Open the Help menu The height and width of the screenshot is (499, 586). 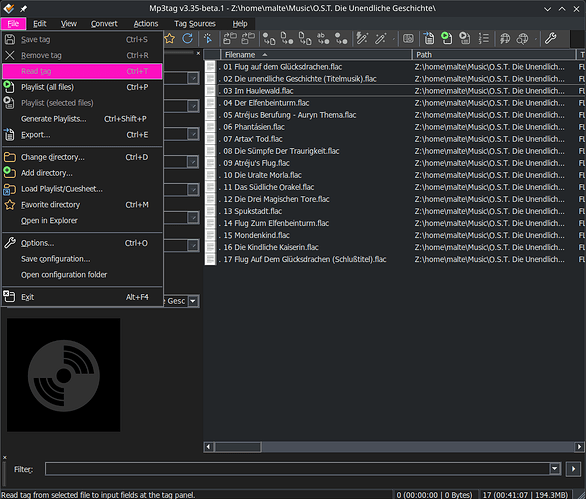pyautogui.click(x=240, y=24)
